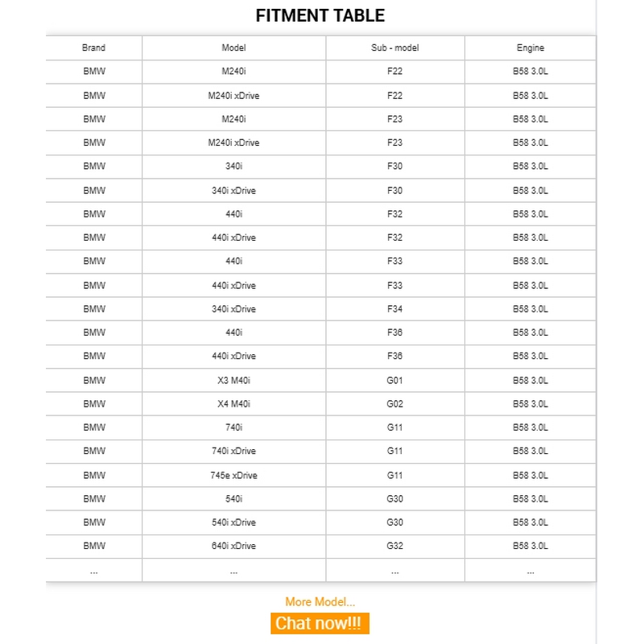Click the F34 sub-model cell
The width and height of the screenshot is (644, 644).
pos(394,309)
